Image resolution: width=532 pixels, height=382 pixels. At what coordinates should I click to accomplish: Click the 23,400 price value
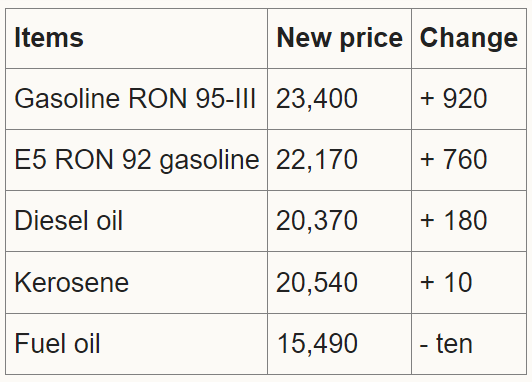(x=317, y=99)
